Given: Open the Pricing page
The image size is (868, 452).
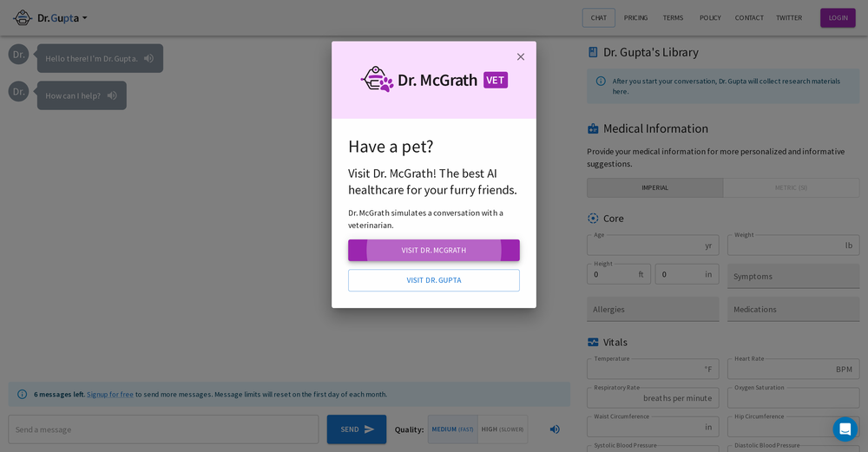Looking at the screenshot, I should click(x=635, y=17).
